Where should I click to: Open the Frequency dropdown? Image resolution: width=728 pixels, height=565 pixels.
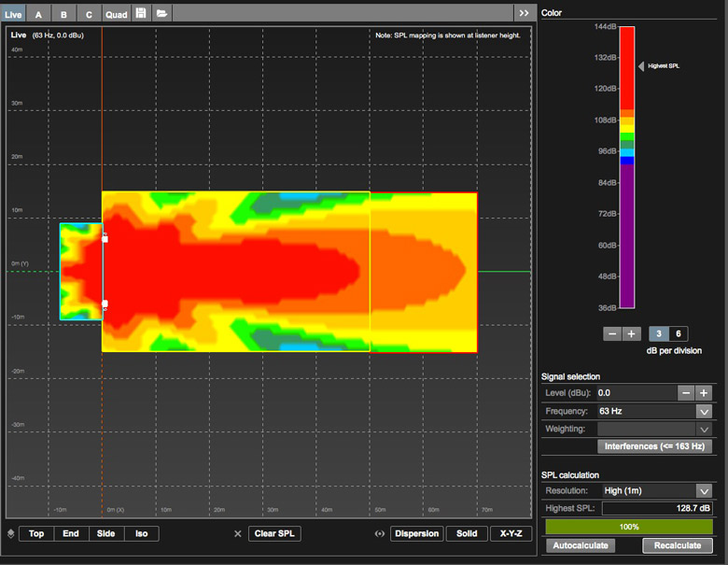pyautogui.click(x=704, y=411)
